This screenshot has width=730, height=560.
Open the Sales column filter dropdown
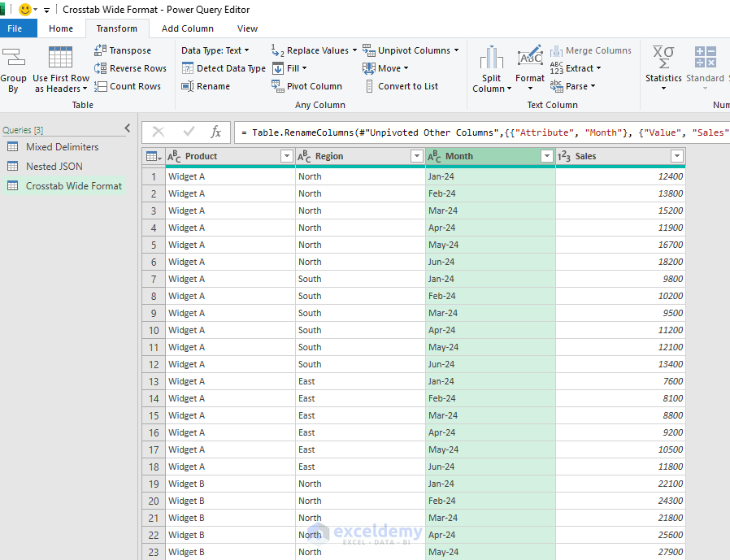pos(677,156)
